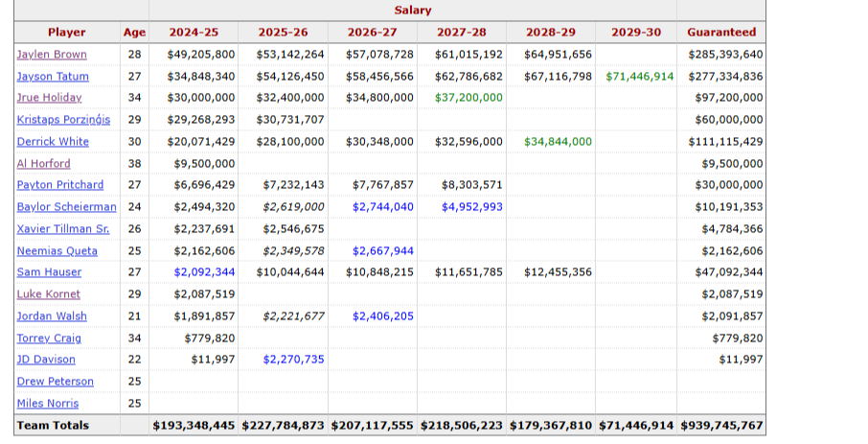The image size is (868, 444).
Task: Open Luke Kornet player link
Action: pyautogui.click(x=48, y=294)
